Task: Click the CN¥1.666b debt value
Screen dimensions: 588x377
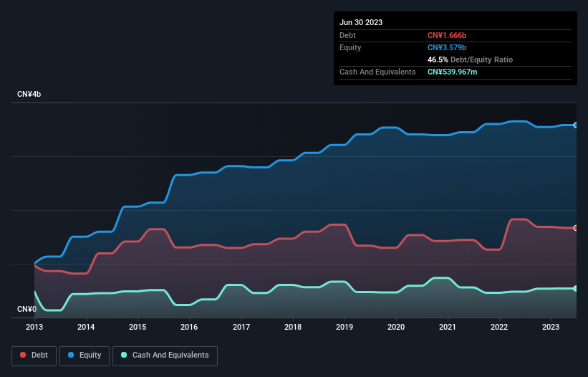Action: [x=447, y=35]
